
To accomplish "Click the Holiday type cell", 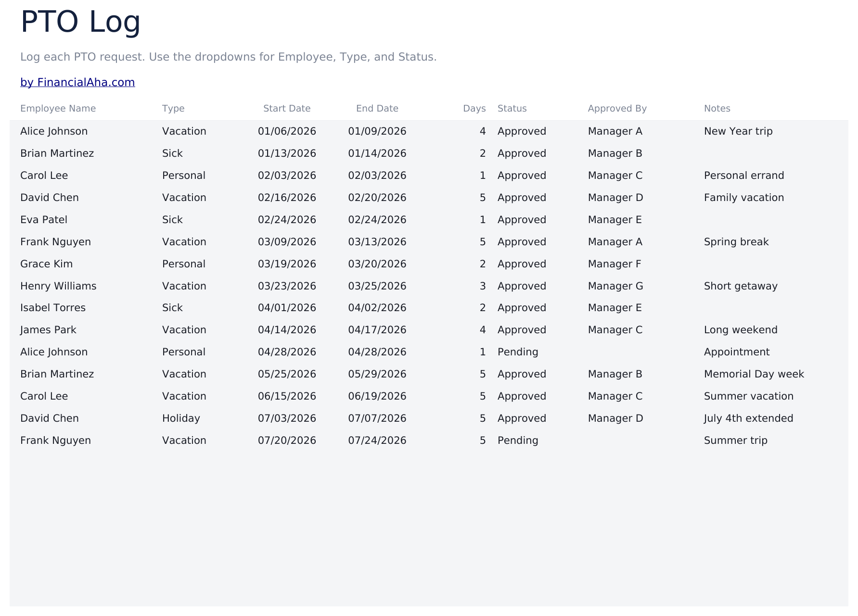I will [x=181, y=418].
